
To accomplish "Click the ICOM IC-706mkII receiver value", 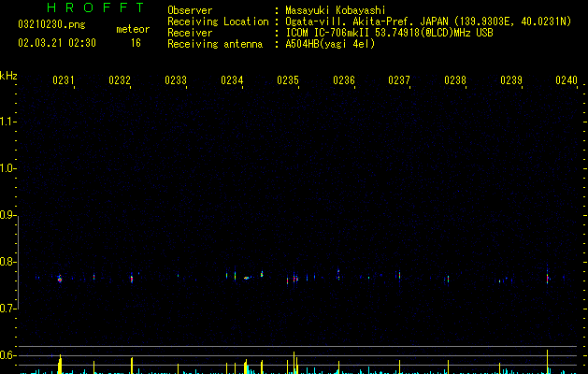I will tap(389, 33).
